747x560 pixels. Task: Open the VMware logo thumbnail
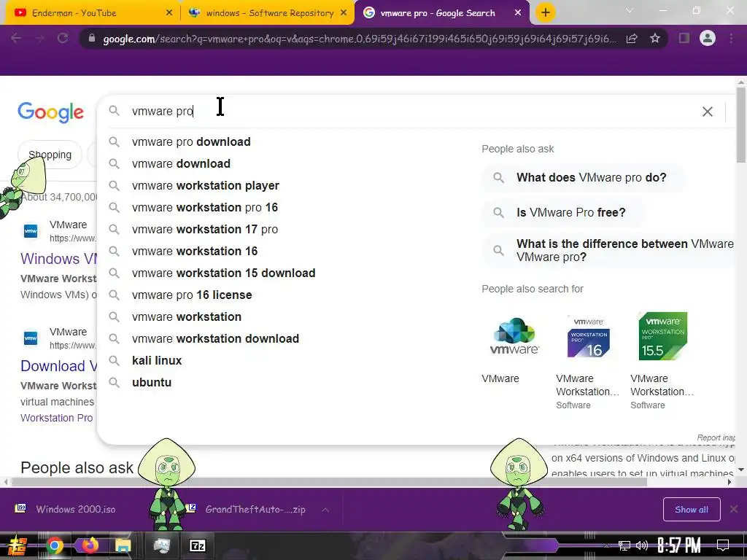point(514,336)
